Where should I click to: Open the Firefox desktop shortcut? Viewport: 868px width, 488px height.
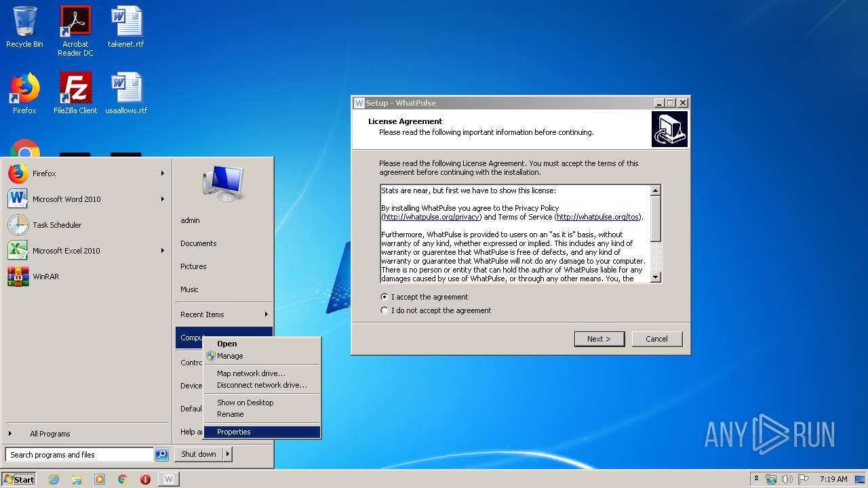[x=24, y=94]
